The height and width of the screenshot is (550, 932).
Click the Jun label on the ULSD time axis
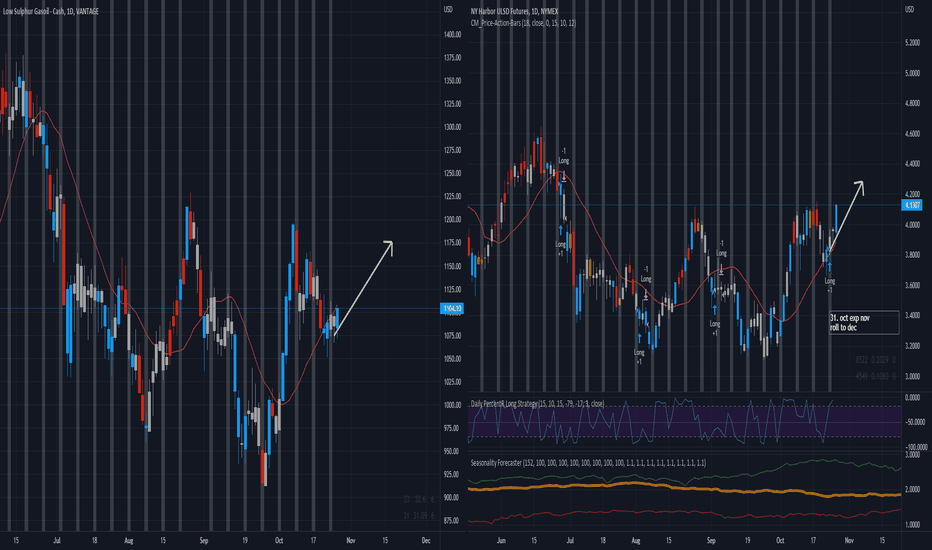[x=501, y=540]
